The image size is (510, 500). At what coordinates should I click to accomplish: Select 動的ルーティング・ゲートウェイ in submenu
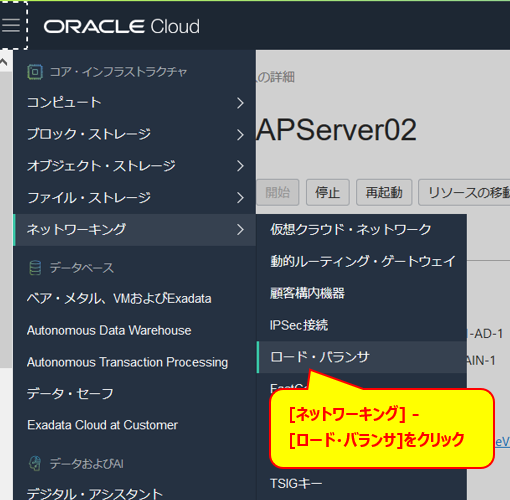[x=361, y=261]
